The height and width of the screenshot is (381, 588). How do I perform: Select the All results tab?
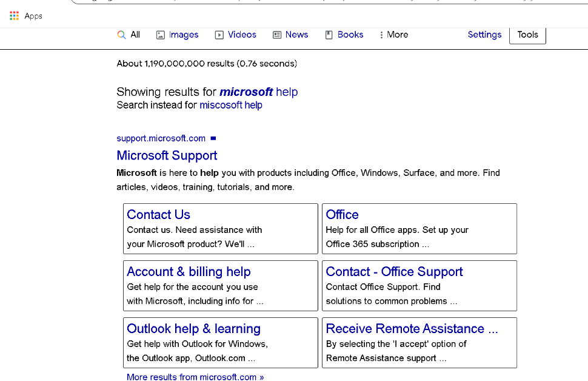[x=135, y=35]
